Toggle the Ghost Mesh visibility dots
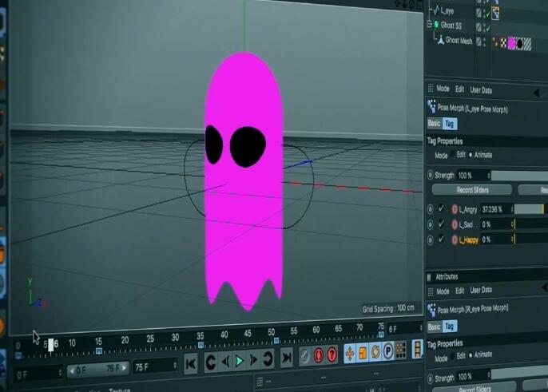 tap(486, 42)
